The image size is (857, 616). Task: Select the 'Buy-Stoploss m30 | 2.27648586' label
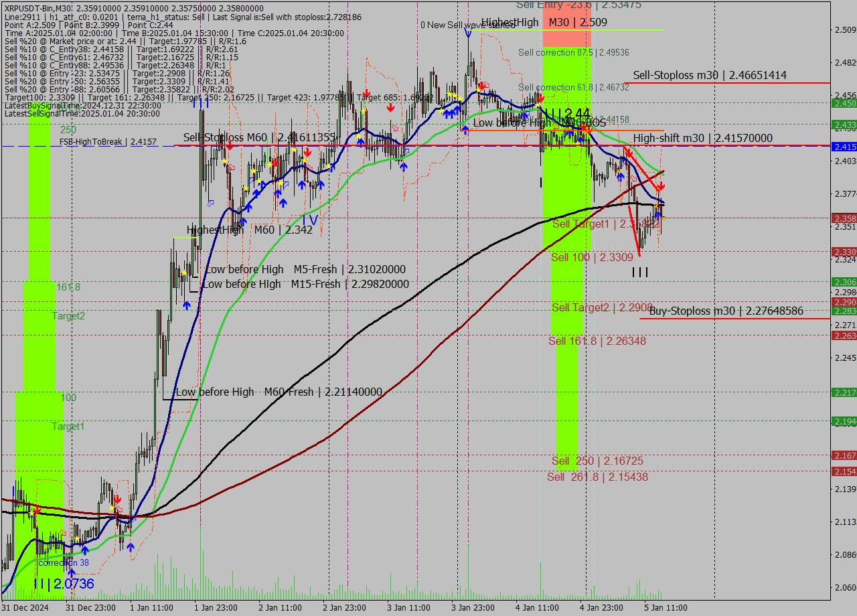726,311
